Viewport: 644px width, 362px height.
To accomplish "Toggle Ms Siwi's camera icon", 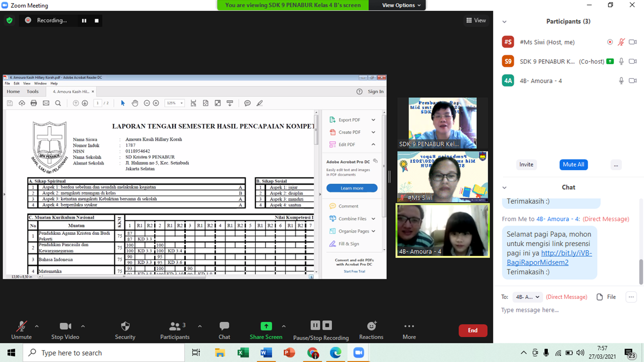I will pos(633,42).
